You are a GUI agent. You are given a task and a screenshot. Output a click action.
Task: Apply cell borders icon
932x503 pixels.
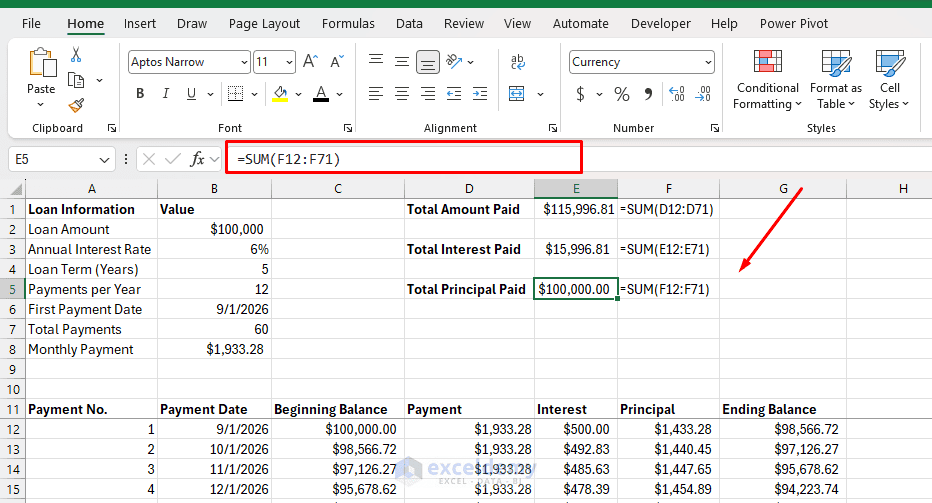tap(235, 94)
